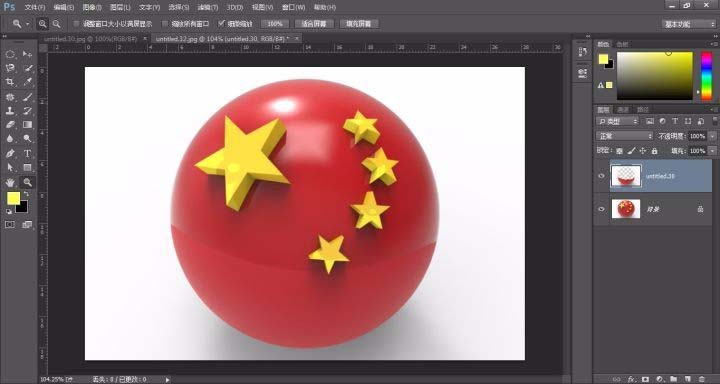Viewport: 720px width, 384px height.
Task: Toggle lock transparent pixels
Action: [x=619, y=151]
